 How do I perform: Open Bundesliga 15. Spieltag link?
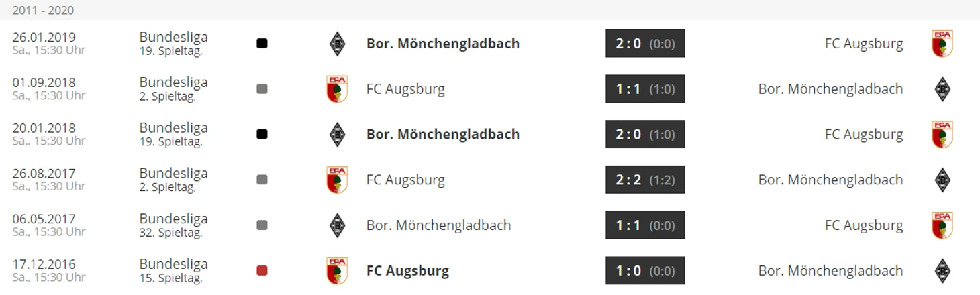(x=173, y=271)
